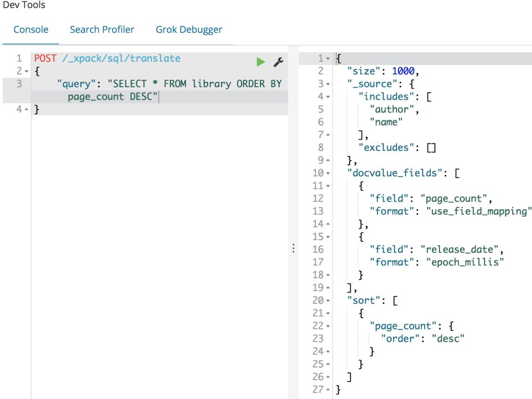Click the "size": 1000 value in response

403,71
